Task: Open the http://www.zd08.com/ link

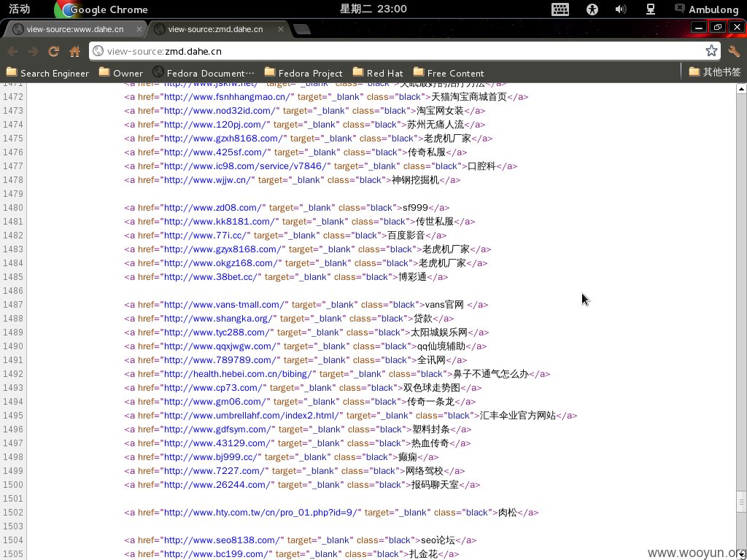Action: pyautogui.click(x=214, y=208)
